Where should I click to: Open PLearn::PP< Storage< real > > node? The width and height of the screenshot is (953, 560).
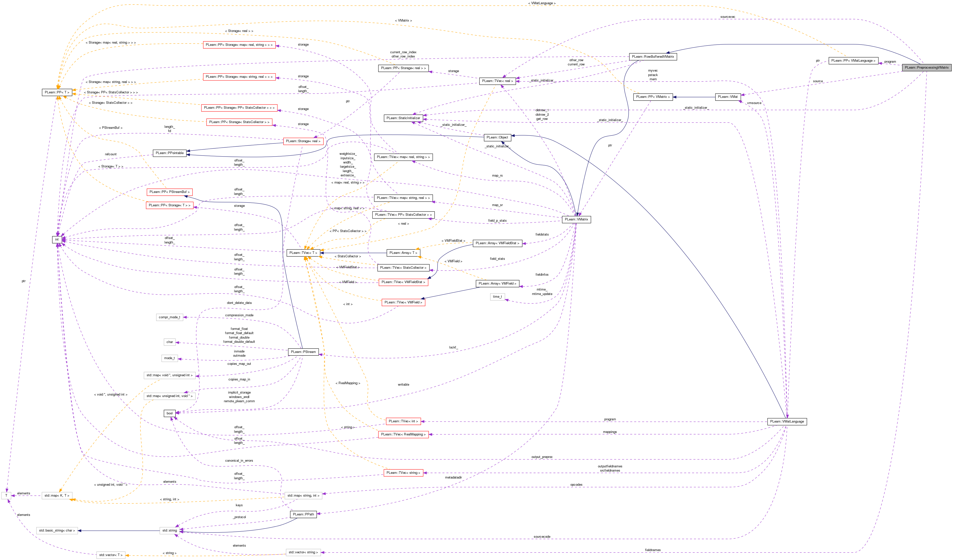coord(403,68)
